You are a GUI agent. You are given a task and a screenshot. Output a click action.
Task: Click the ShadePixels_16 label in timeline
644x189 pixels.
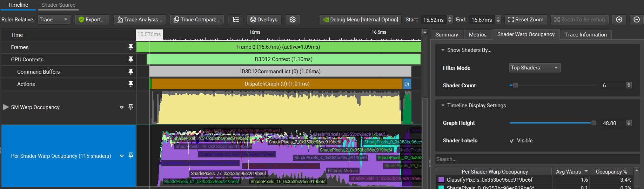(288, 182)
